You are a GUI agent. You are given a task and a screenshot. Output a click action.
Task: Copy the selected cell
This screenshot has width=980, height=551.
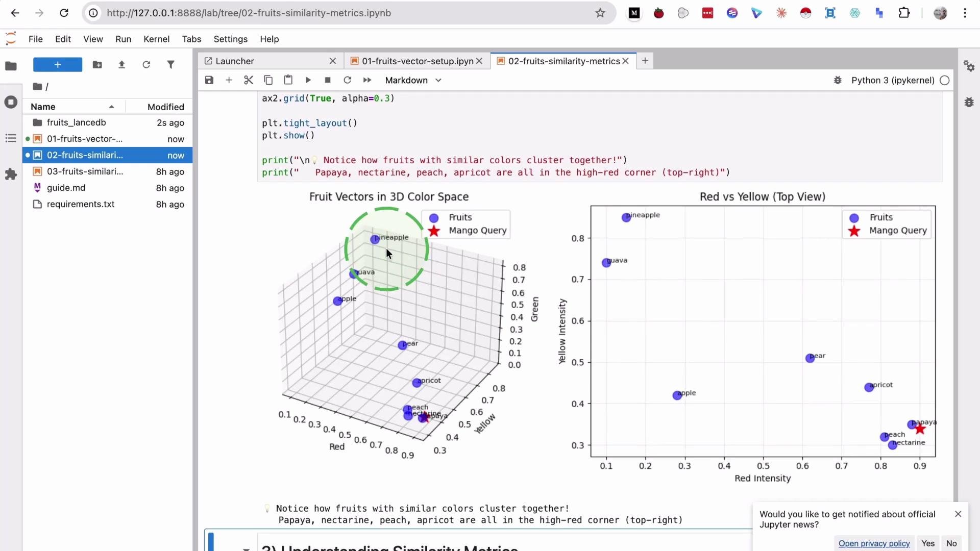268,80
